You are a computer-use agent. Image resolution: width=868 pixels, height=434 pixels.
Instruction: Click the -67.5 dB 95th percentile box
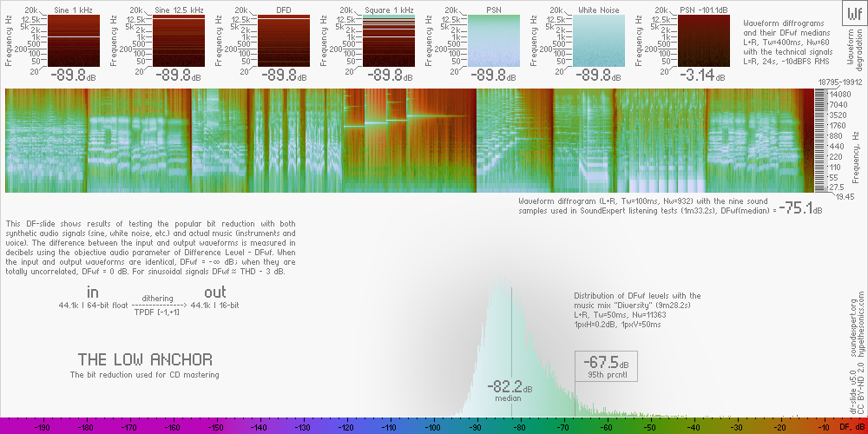(606, 366)
